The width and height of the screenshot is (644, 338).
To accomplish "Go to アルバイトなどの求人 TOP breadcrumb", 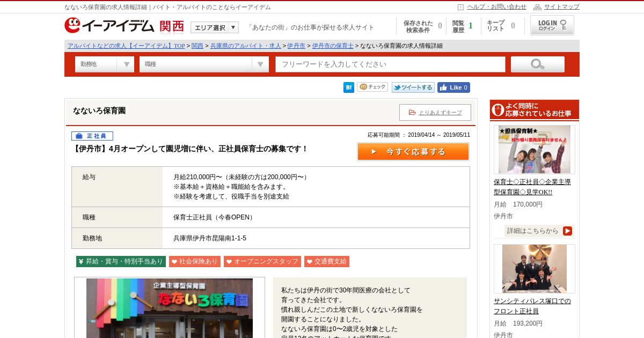I will [x=126, y=46].
